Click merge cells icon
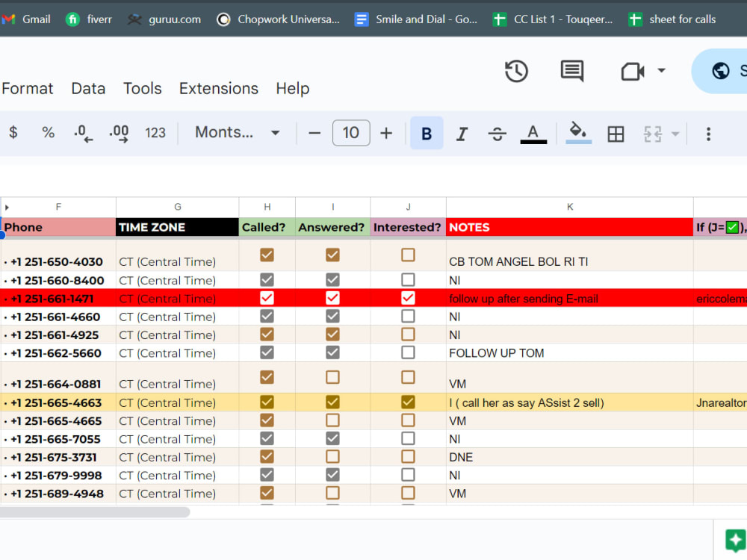Viewport: 747px width, 560px height. 653,134
